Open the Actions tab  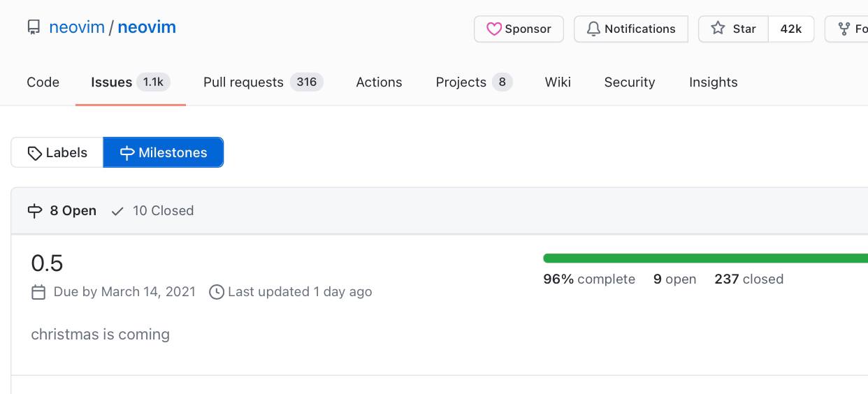pos(379,82)
